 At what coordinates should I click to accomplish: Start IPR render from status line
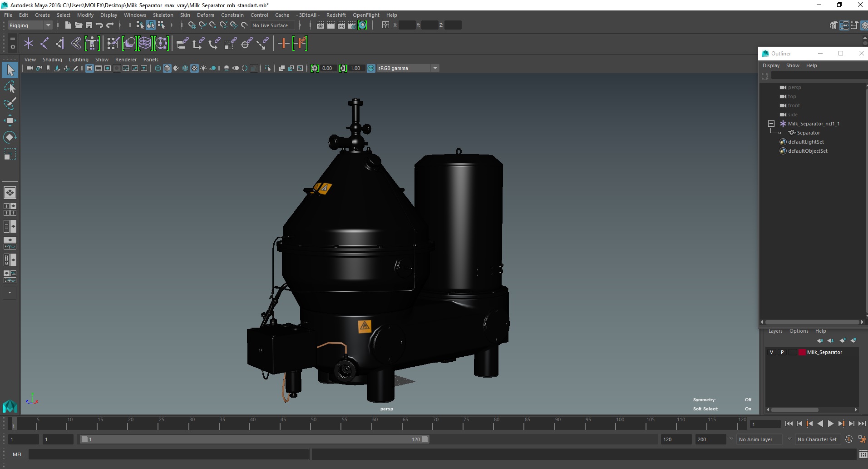coord(341,25)
